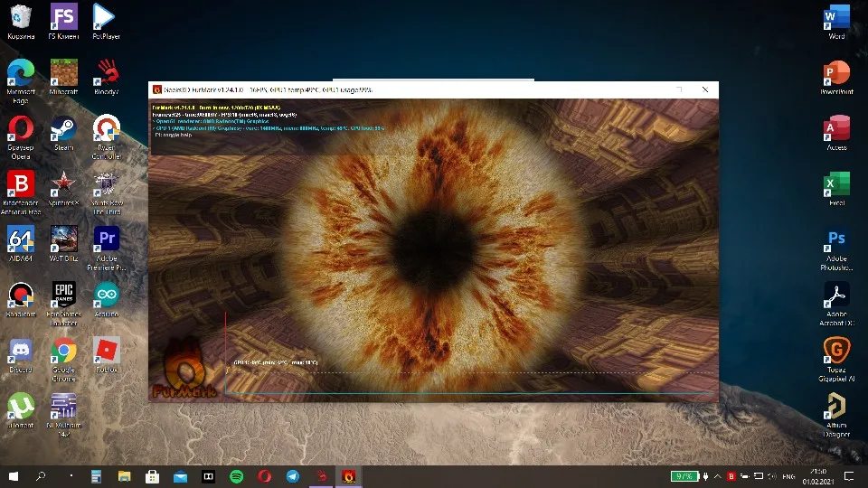Launch PotPlayer from the desktop
Image resolution: width=868 pixels, height=488 pixels.
tap(107, 22)
